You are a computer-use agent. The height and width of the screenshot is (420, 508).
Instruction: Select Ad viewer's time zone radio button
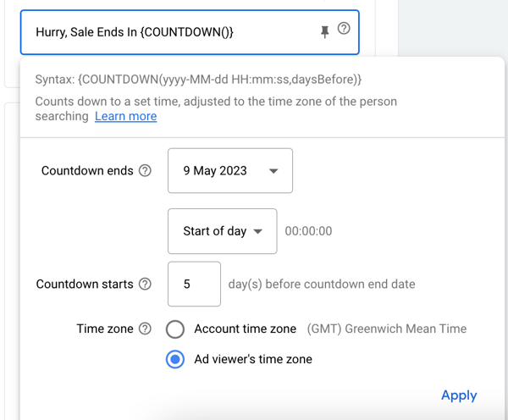175,359
